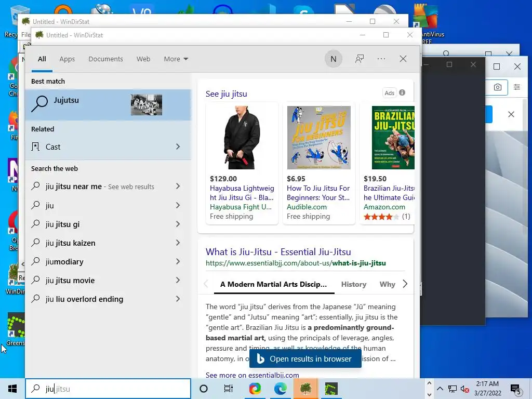
Task: Open hamburger menu in right background window
Action: (517, 87)
